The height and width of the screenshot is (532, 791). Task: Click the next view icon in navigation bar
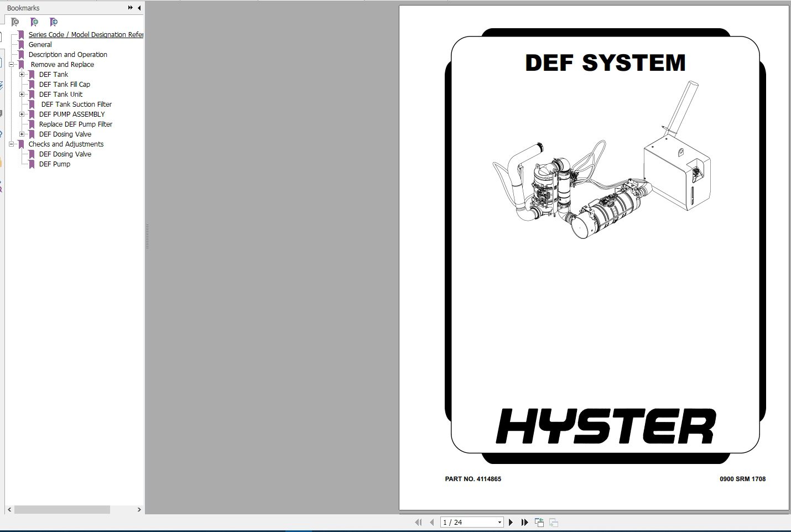(x=554, y=522)
